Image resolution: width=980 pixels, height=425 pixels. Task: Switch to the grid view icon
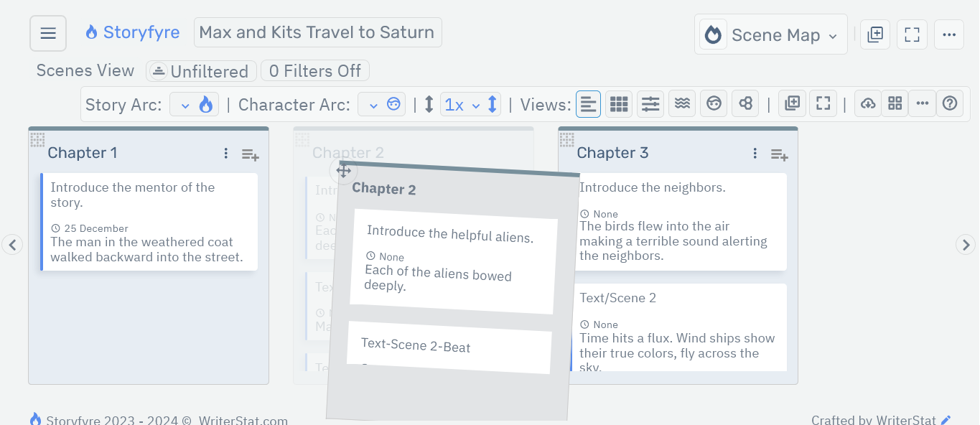click(x=618, y=103)
